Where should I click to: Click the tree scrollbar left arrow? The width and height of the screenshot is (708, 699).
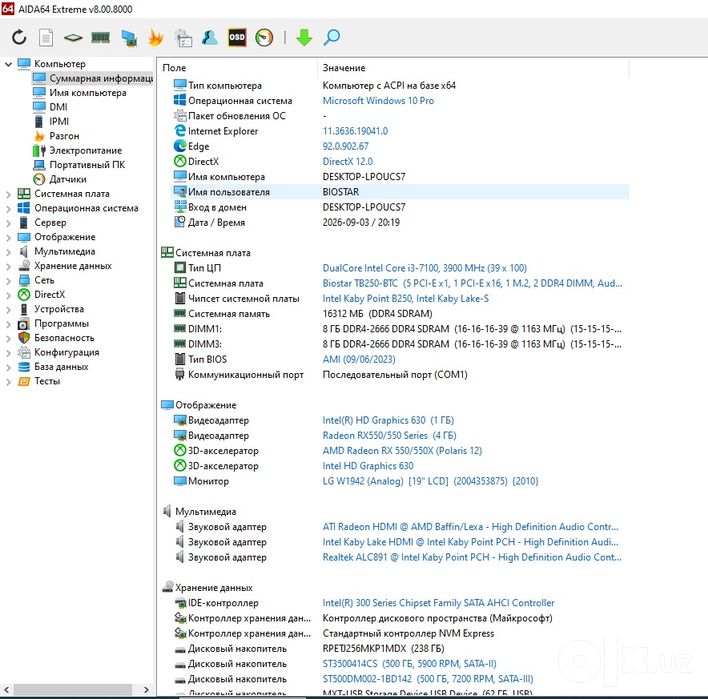coord(7,690)
